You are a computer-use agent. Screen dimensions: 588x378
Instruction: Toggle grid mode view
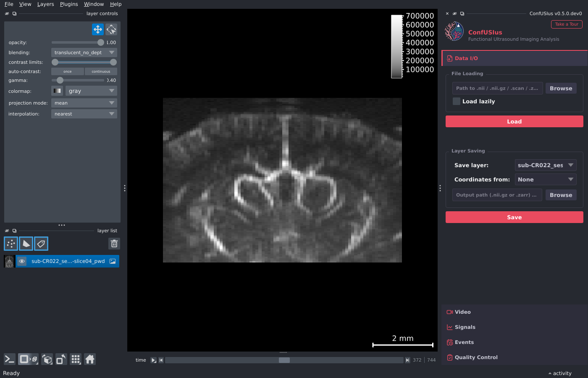click(x=76, y=359)
